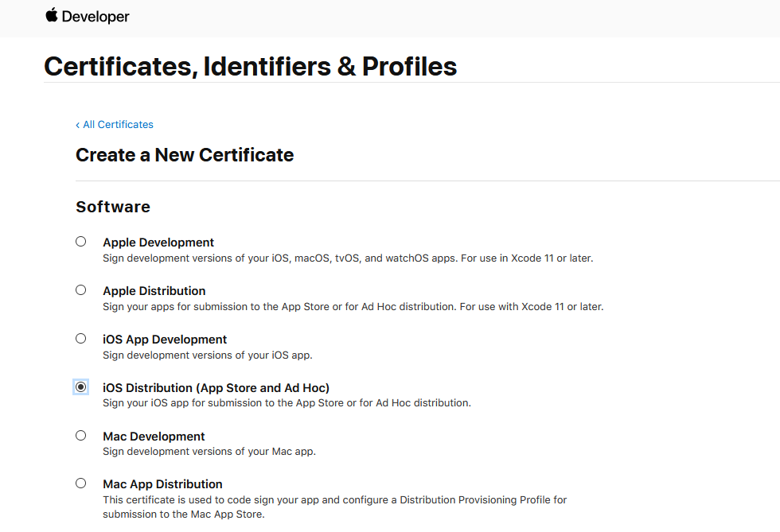Select the Apple Development radio button
Viewport: 780px width, 532px height.
tap(81, 242)
